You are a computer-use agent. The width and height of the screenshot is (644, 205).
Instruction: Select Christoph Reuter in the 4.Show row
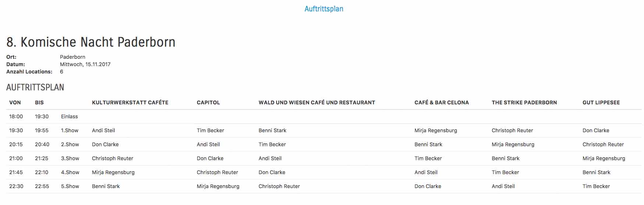tap(217, 172)
